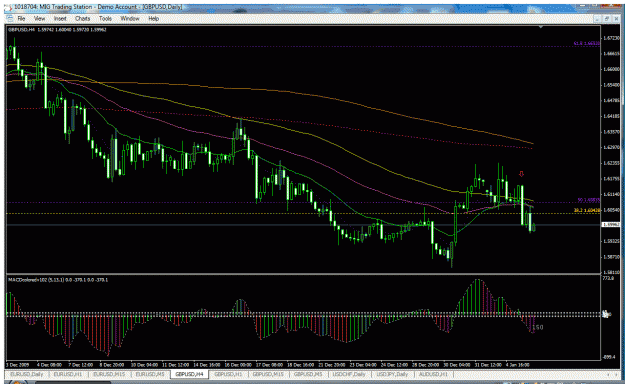Switch to the USDJPY,Daily chart tab
Viewport: 625px width, 384px height.
tap(393, 374)
